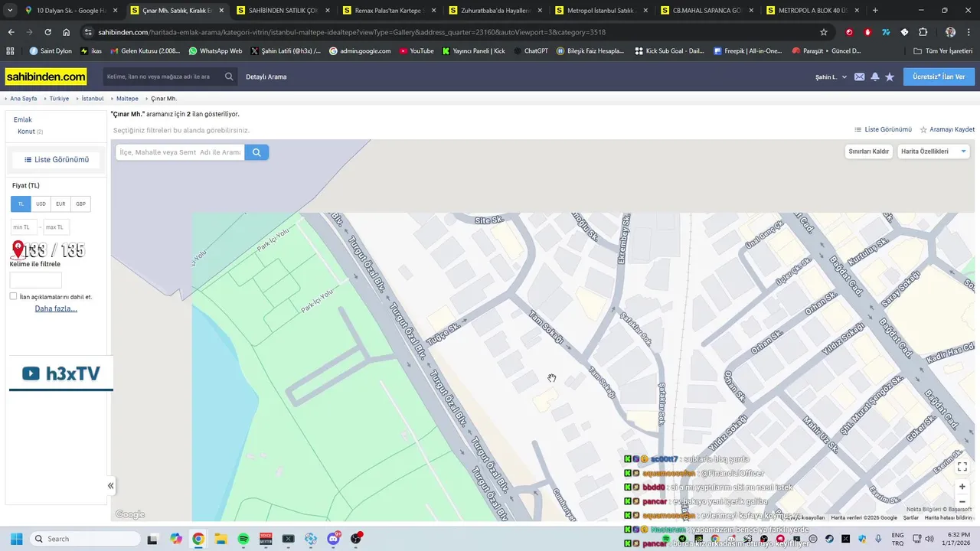Open the 7TV extension icon
The height and width of the screenshot is (551, 980).
(886, 32)
